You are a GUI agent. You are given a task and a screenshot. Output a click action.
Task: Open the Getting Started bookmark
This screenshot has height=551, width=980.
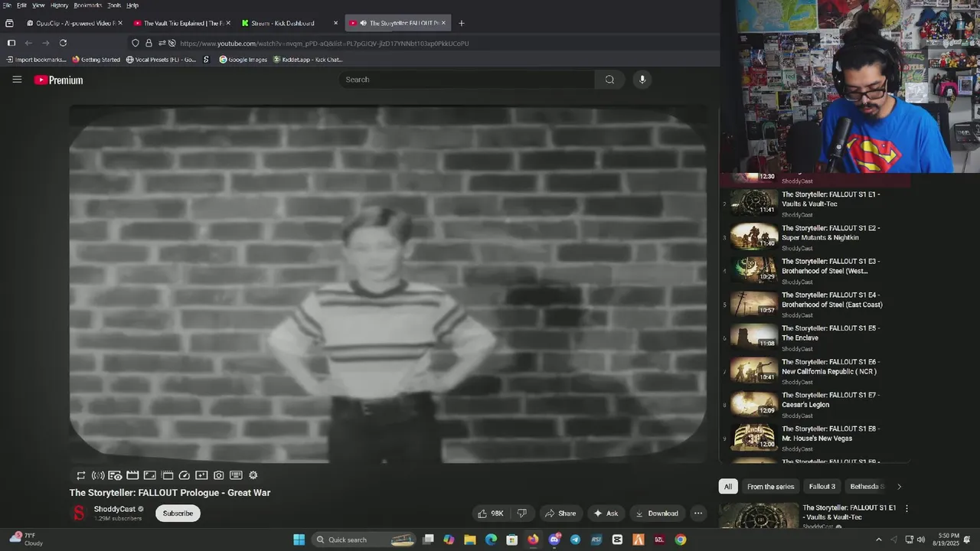click(96, 60)
